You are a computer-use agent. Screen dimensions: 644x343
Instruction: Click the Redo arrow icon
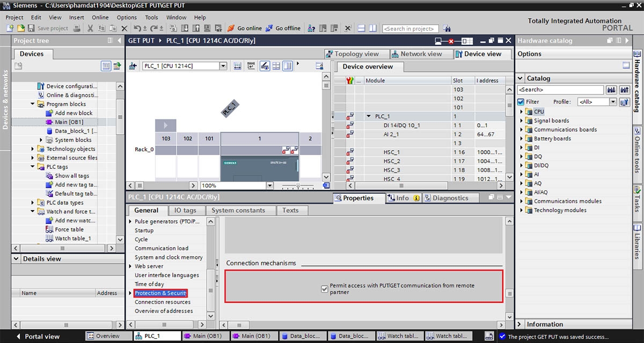tap(154, 28)
